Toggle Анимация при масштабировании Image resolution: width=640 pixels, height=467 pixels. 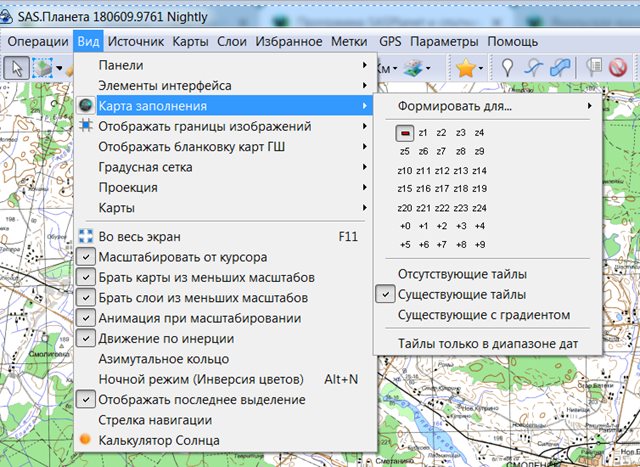coord(86,318)
